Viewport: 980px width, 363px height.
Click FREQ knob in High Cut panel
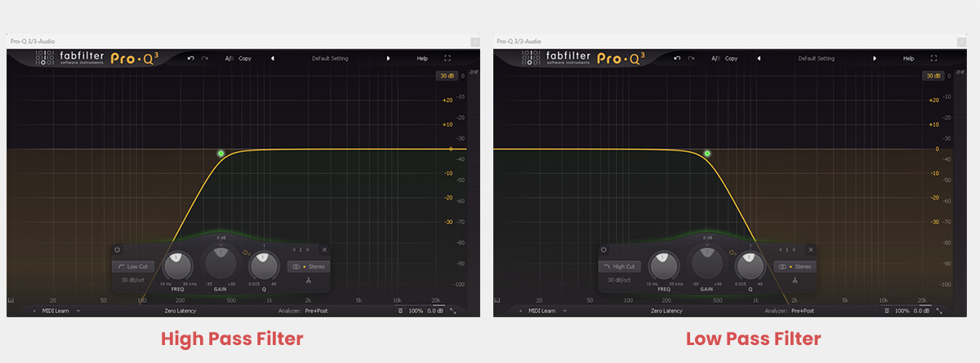[664, 265]
